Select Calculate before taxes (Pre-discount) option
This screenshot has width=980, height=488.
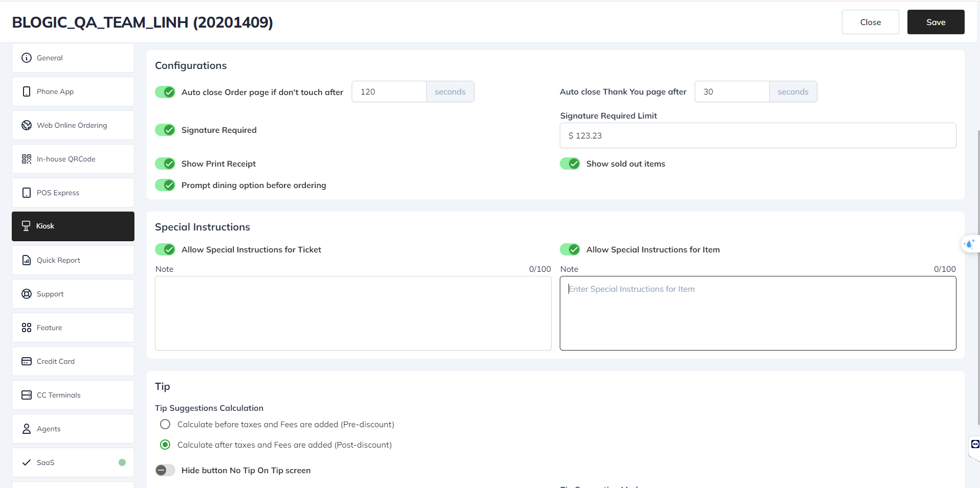click(x=165, y=424)
